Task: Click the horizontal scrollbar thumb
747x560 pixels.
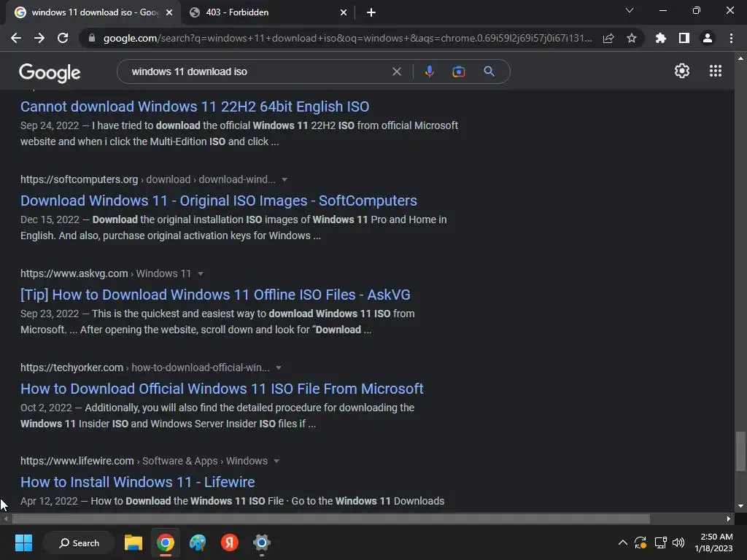Action: pos(330,518)
